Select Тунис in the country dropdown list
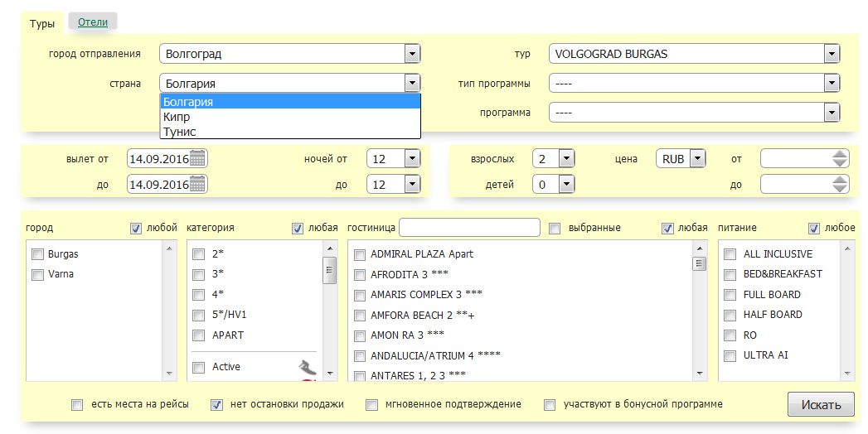 coord(180,132)
